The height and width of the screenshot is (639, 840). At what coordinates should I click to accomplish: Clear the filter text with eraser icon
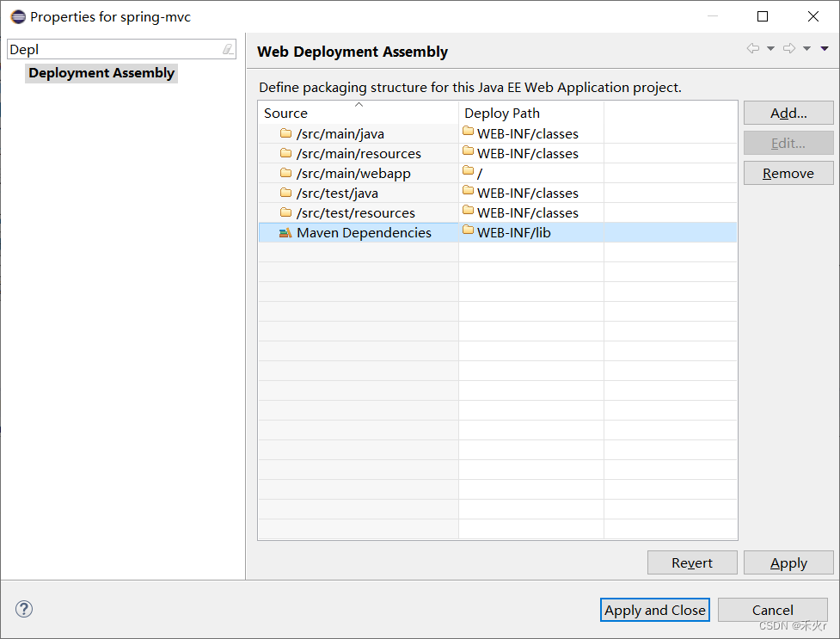(227, 50)
